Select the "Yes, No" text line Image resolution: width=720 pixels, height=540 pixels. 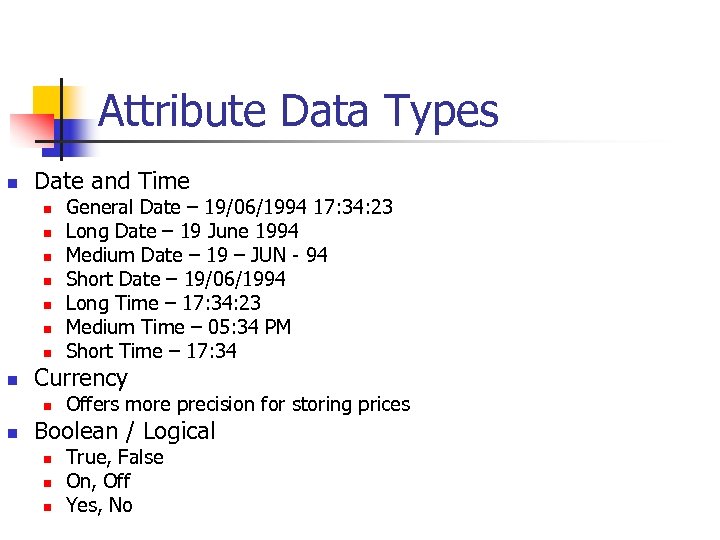(x=99, y=505)
